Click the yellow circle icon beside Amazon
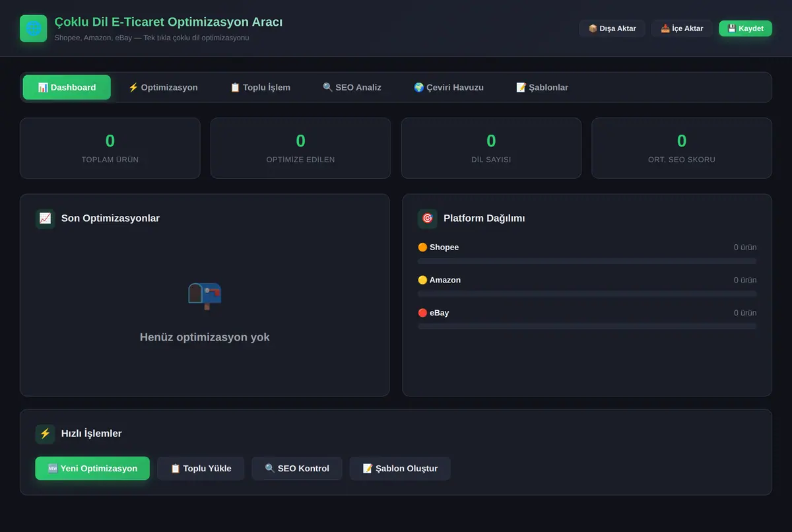Screen dimensions: 792x532 coord(422,281)
